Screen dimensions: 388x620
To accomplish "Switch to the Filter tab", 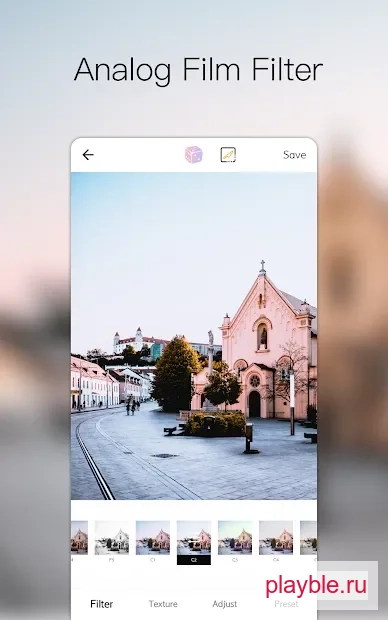I will pyautogui.click(x=102, y=604).
